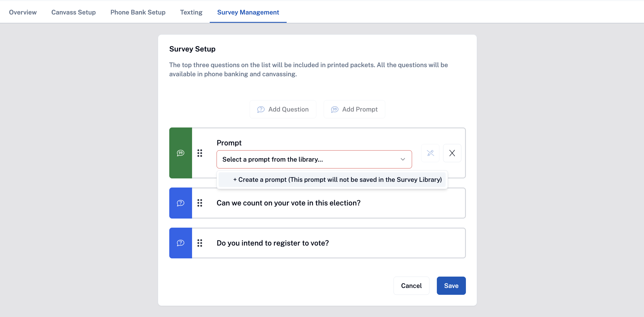Cancel the survey changes
The width and height of the screenshot is (644, 317).
pyautogui.click(x=411, y=286)
